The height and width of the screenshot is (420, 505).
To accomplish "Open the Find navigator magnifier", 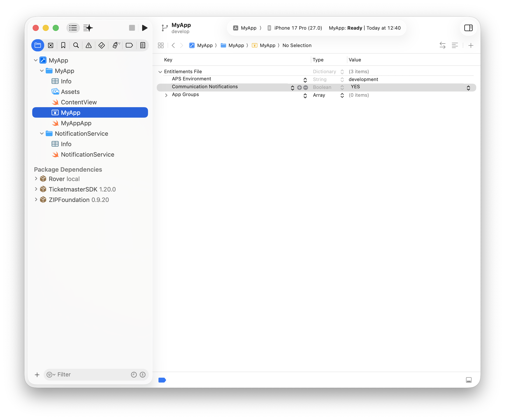I will [76, 45].
